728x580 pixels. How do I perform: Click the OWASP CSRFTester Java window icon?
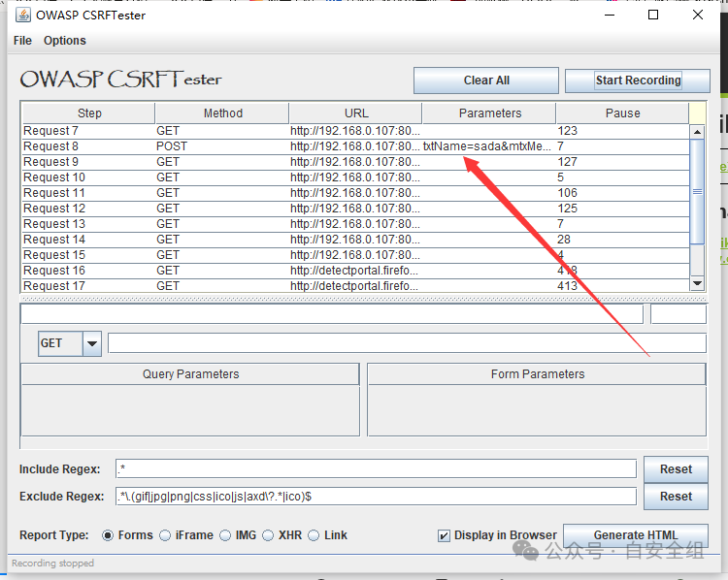(22, 15)
